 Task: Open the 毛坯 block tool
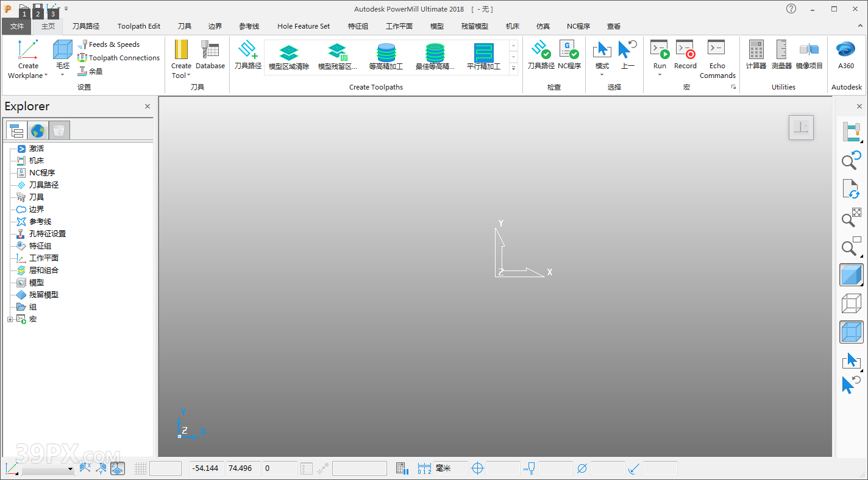(63, 50)
